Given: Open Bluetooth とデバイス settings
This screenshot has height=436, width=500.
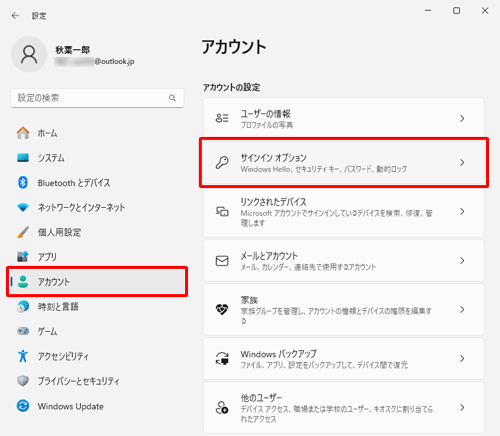Looking at the screenshot, I should tap(97, 183).
